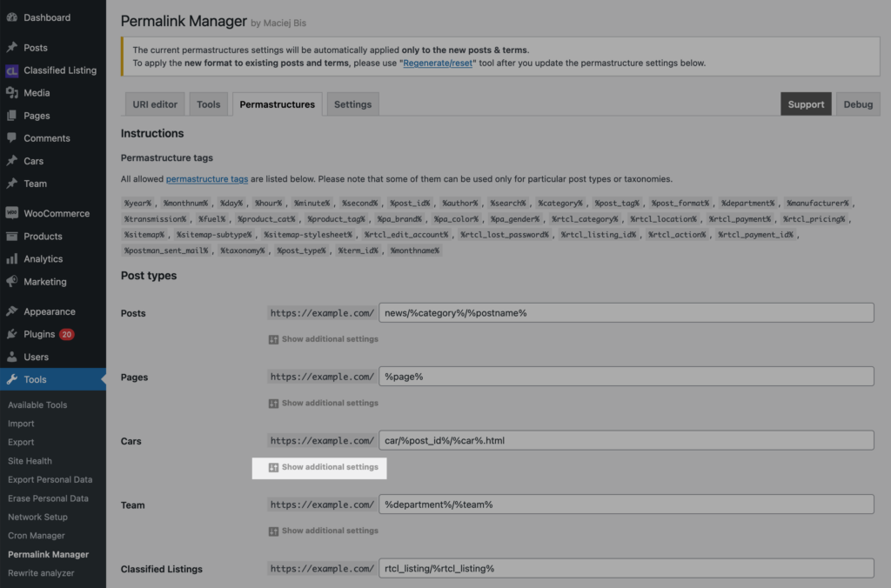Click the Plugins plug icon
The height and width of the screenshot is (588, 891).
[x=12, y=334]
